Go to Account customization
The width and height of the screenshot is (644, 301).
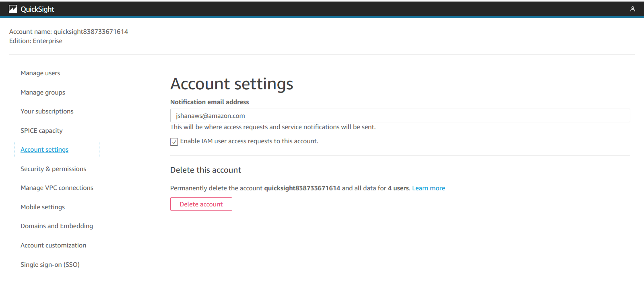pos(54,245)
